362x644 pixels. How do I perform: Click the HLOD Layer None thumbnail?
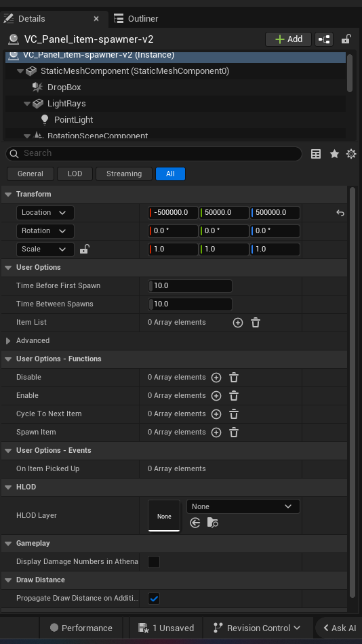pos(164,516)
